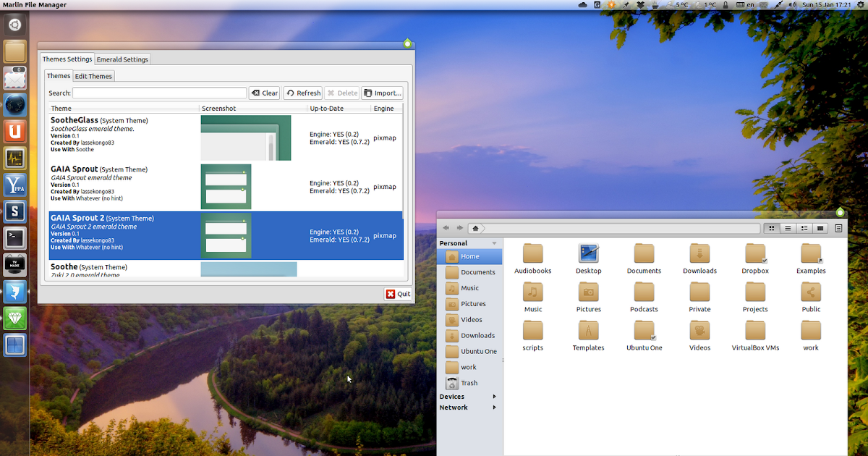Launch the Terminal from the dock
Viewport: 868px width, 456px height.
coord(14,238)
